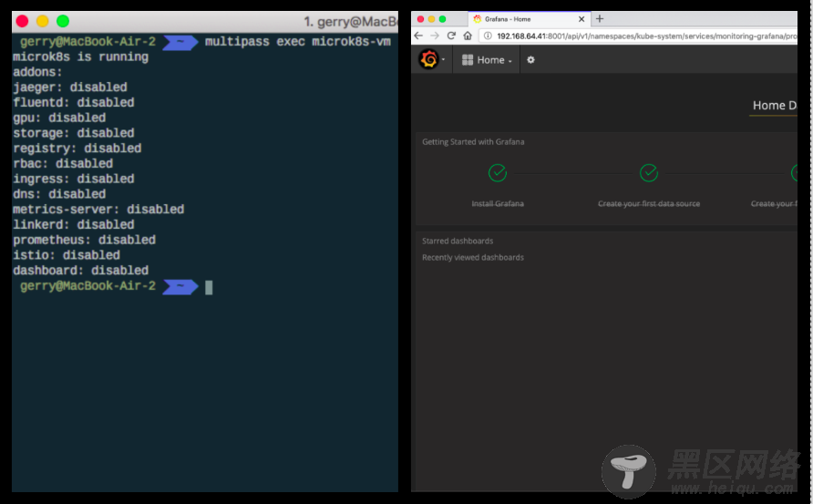Minimize the browser window yellow button
This screenshot has width=813, height=504.
[x=431, y=19]
